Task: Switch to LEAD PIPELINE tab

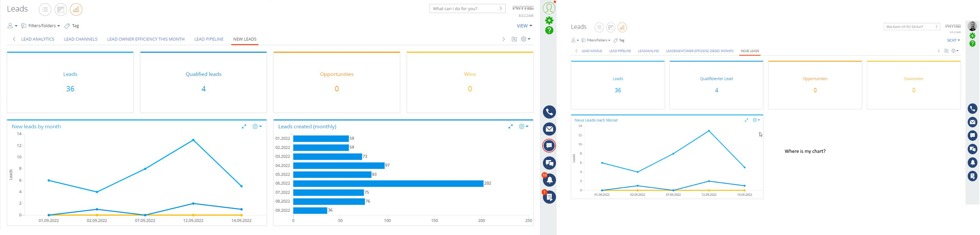Action: [x=209, y=39]
